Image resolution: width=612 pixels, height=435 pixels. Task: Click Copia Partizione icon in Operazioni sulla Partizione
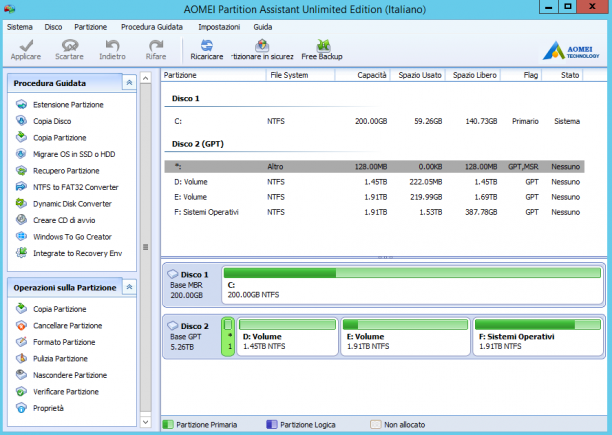(21, 309)
